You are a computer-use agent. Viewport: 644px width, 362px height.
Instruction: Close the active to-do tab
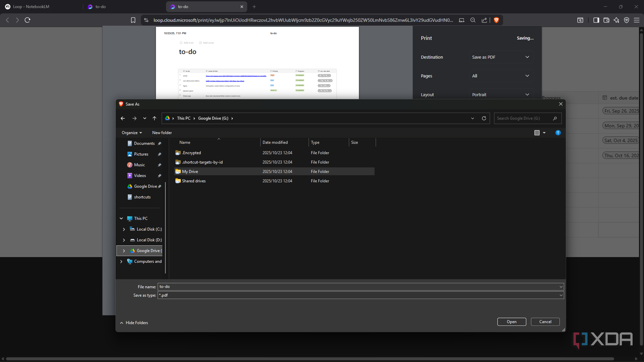242,7
